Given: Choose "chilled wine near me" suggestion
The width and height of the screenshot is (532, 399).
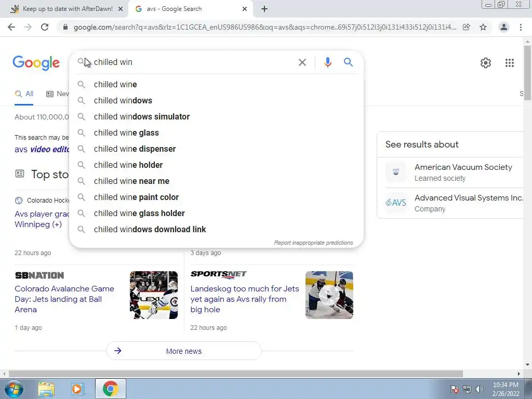Looking at the screenshot, I should 216,181.
